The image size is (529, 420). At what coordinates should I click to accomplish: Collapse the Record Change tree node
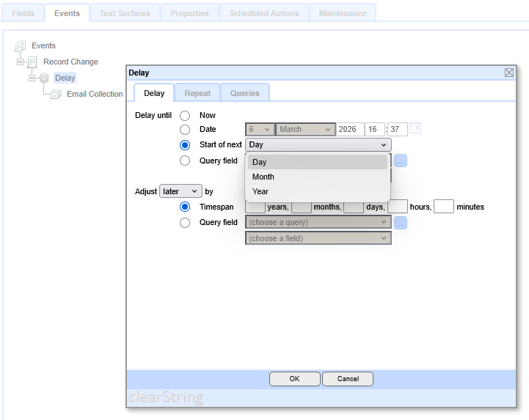point(21,62)
